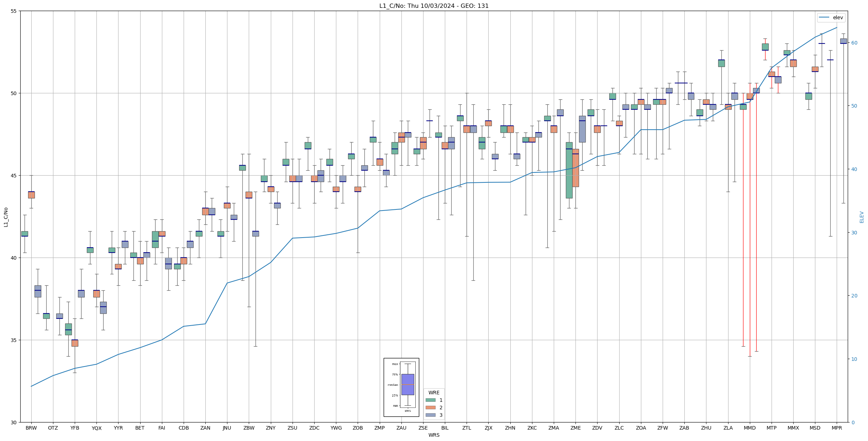
Task: Click the chart title L1_C/No GEO: 131
Action: (x=434, y=6)
